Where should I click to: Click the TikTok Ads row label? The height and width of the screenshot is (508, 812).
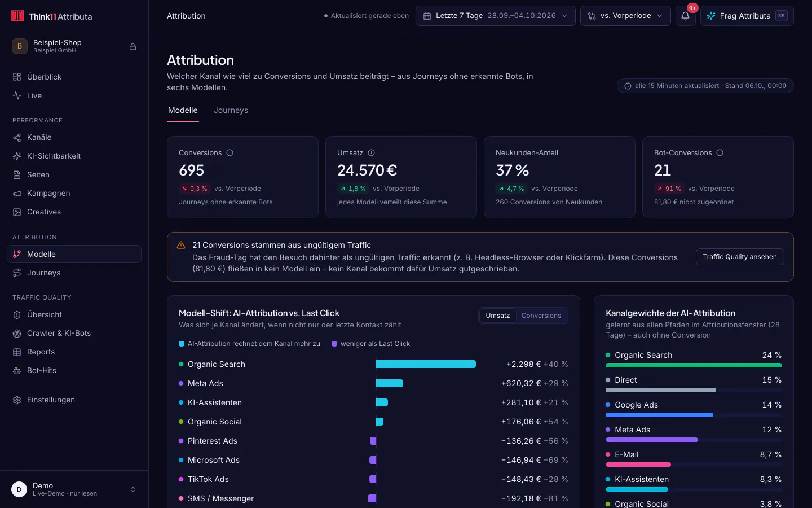tap(208, 479)
